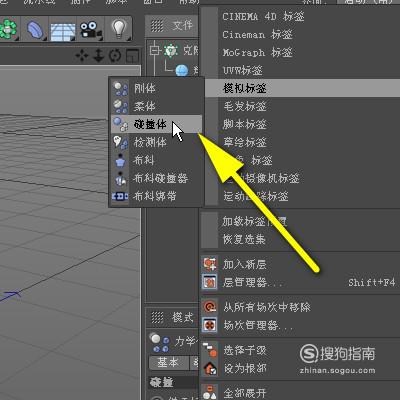Viewport: 400px width, 400px height.
Task: Select 检测体 ghost body tag
Action: tap(156, 142)
